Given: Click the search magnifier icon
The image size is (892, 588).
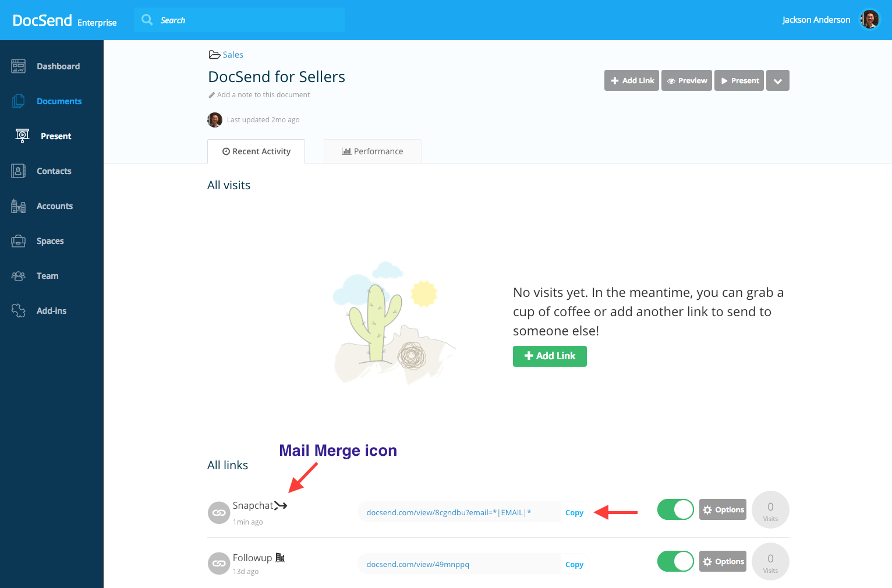Looking at the screenshot, I should (147, 20).
